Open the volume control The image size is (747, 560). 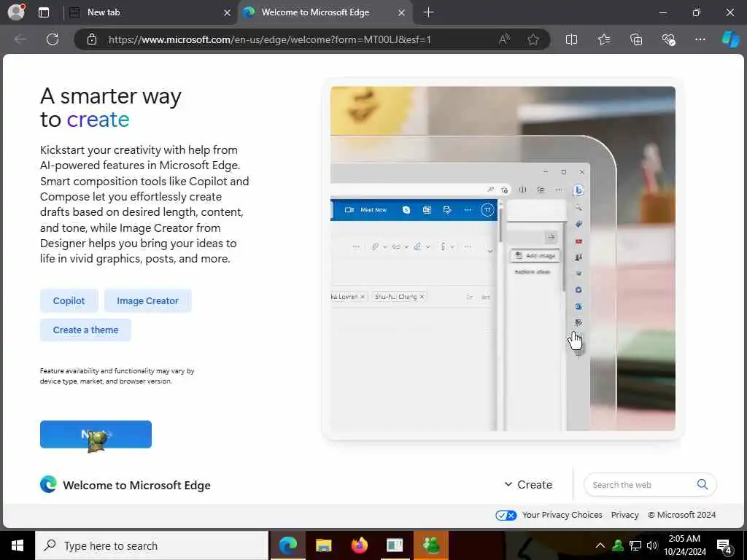click(651, 545)
